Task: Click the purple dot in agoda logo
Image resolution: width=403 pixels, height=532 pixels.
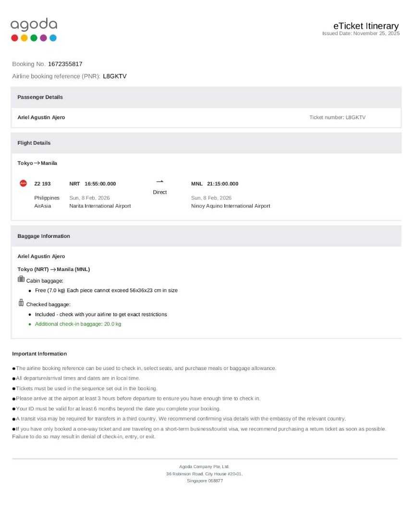Action: click(x=43, y=38)
